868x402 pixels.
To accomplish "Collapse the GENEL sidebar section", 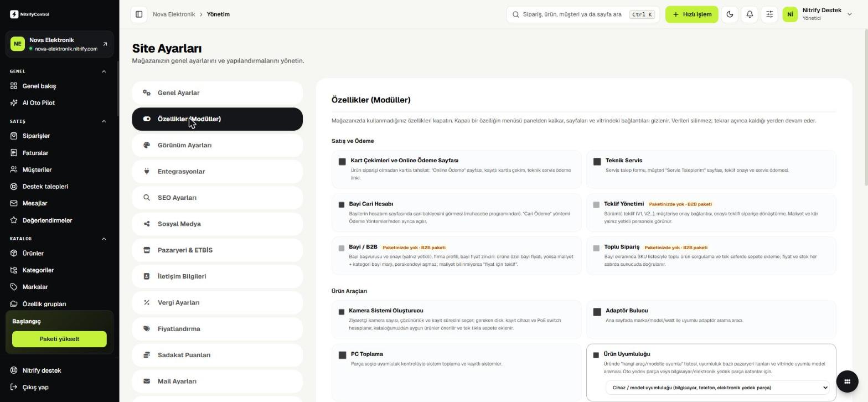I will coord(104,71).
